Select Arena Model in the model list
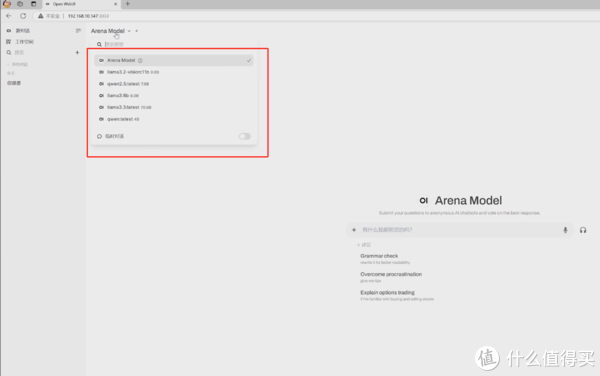Screen dimensions: 600x376 (x=174, y=60)
